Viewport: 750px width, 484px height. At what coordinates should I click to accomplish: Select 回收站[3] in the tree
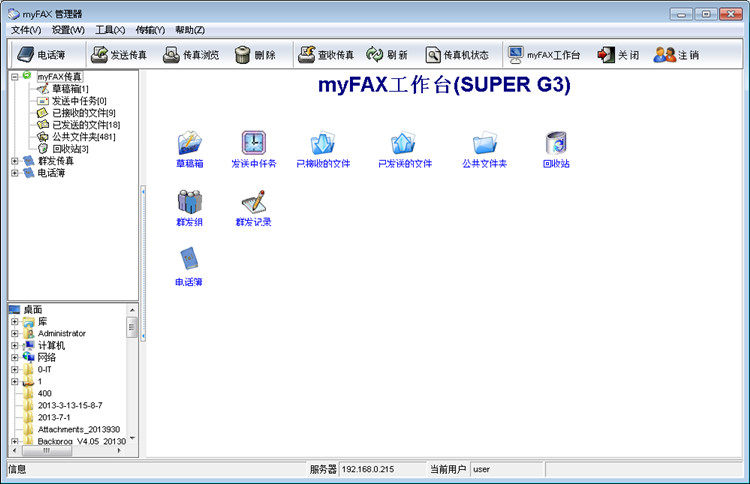click(x=70, y=149)
